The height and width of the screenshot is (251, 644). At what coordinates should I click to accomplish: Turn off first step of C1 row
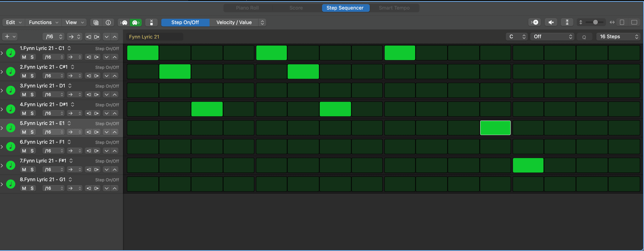click(143, 53)
